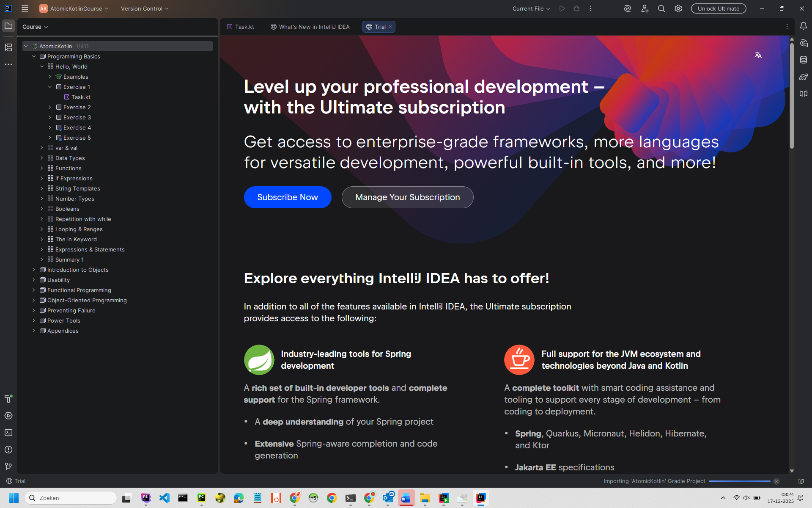Image resolution: width=812 pixels, height=508 pixels.
Task: Collapse the Hello, World lesson node
Action: pyautogui.click(x=42, y=66)
